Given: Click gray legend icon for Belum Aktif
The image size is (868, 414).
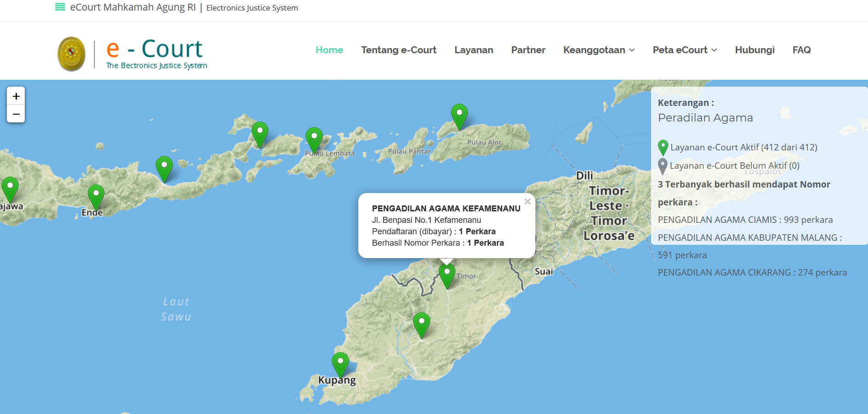Looking at the screenshot, I should coord(662,166).
